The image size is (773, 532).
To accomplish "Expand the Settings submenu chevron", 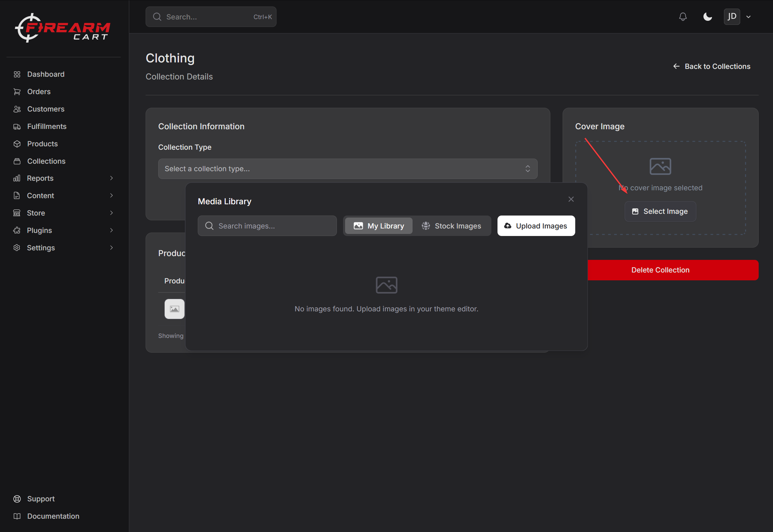I will pyautogui.click(x=112, y=248).
